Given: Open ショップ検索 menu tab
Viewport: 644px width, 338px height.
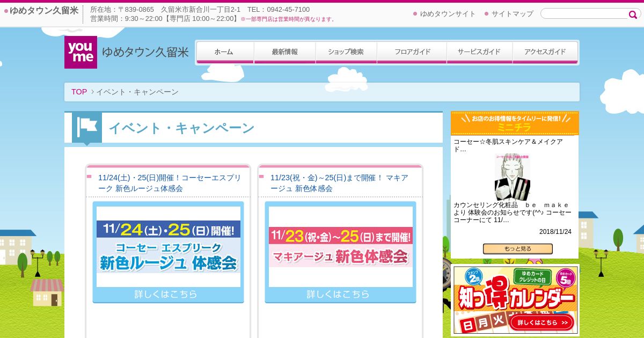Looking at the screenshot, I should tap(346, 52).
